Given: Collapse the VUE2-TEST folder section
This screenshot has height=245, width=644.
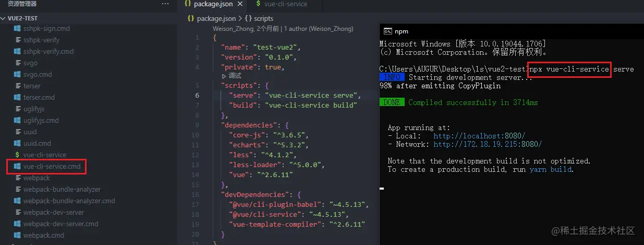Looking at the screenshot, I should 22,18.
